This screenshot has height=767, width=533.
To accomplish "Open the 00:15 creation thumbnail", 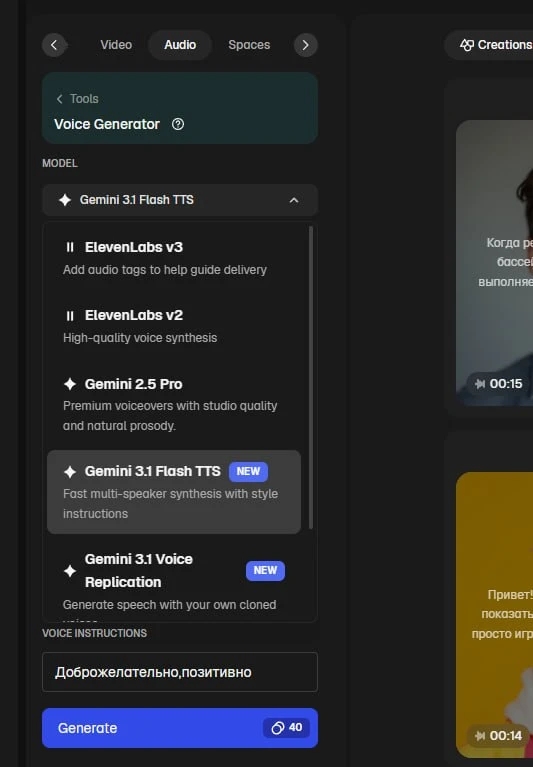I will (494, 263).
